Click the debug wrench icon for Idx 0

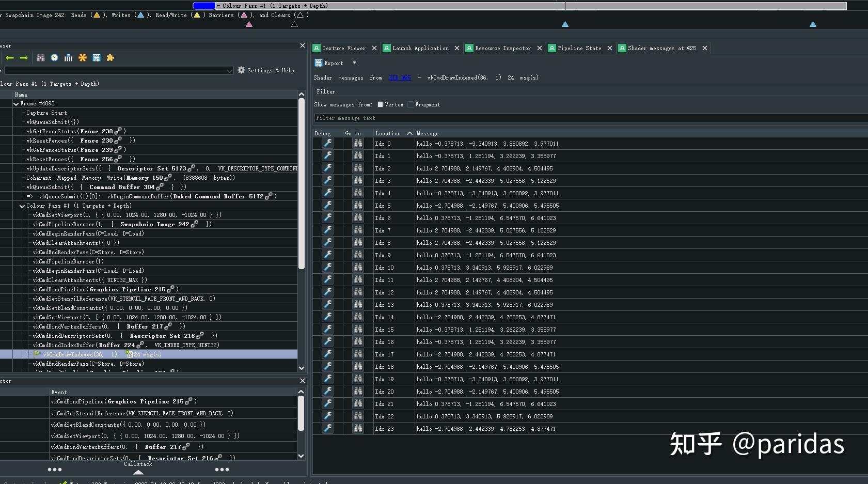[327, 144]
